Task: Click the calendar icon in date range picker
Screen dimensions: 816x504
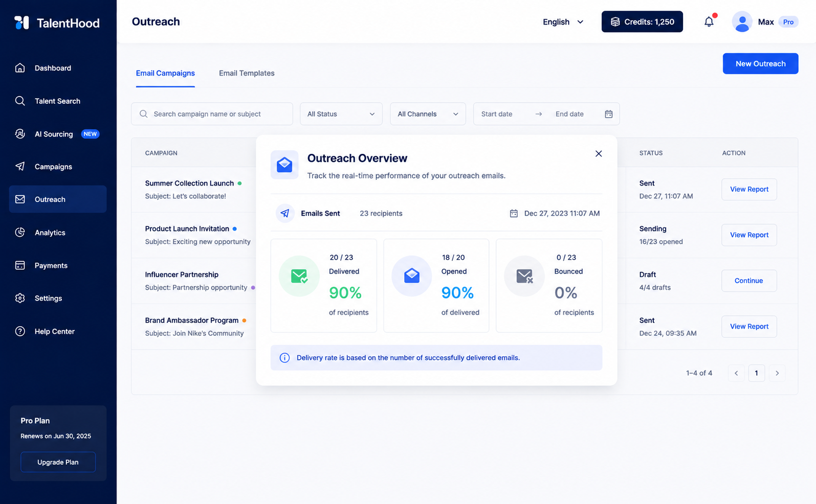Action: pyautogui.click(x=609, y=114)
